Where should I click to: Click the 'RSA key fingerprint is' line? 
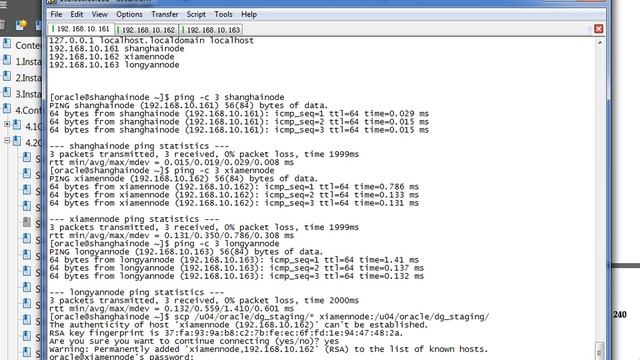tap(226, 333)
